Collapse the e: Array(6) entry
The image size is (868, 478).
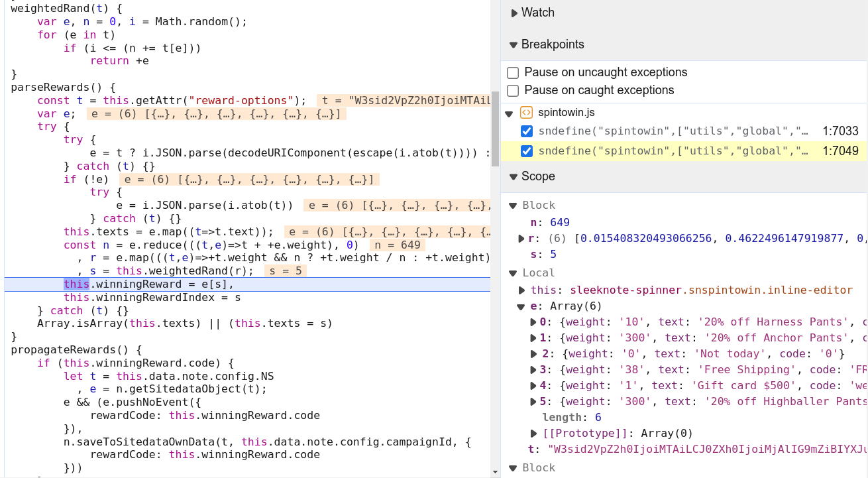pyautogui.click(x=522, y=306)
